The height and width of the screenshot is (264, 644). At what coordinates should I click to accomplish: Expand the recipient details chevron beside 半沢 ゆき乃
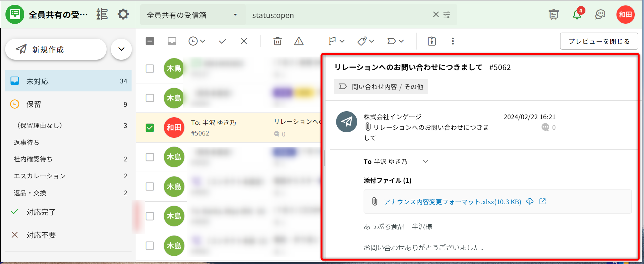(425, 161)
